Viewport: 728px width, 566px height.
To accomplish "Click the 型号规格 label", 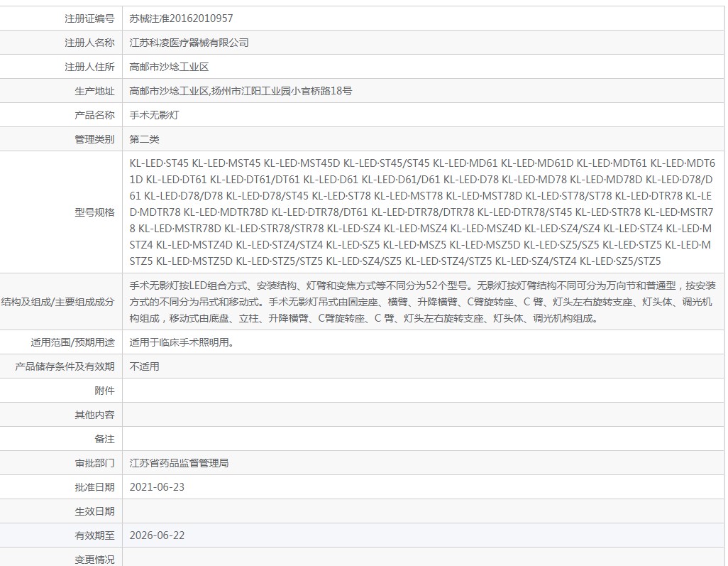I will pyautogui.click(x=94, y=212).
